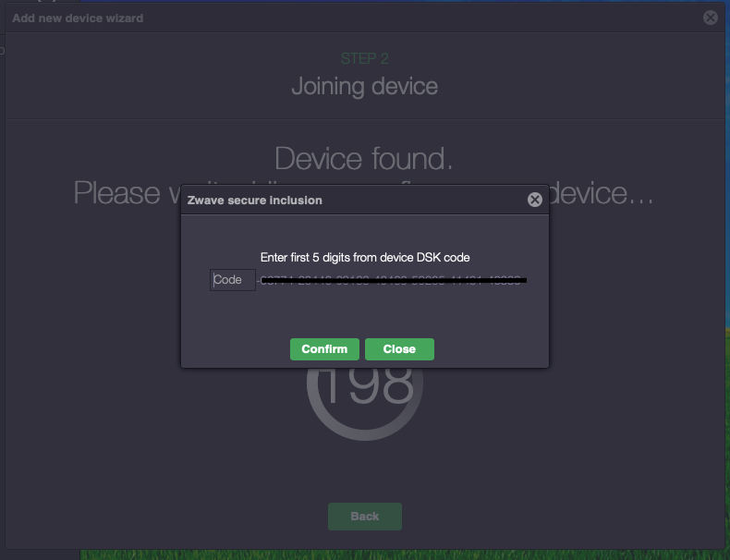730x560 pixels.
Task: Click the trailing device… text
Action: (602, 193)
